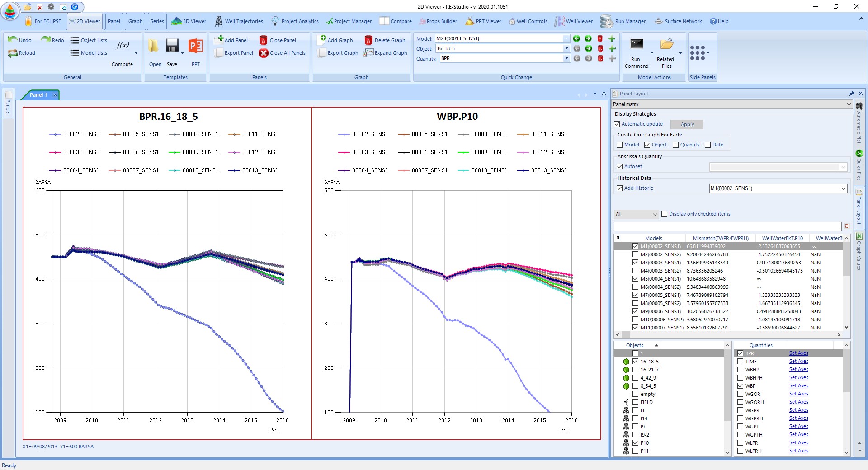Click Export Graph
Image resolution: width=868 pixels, height=470 pixels.
point(338,53)
